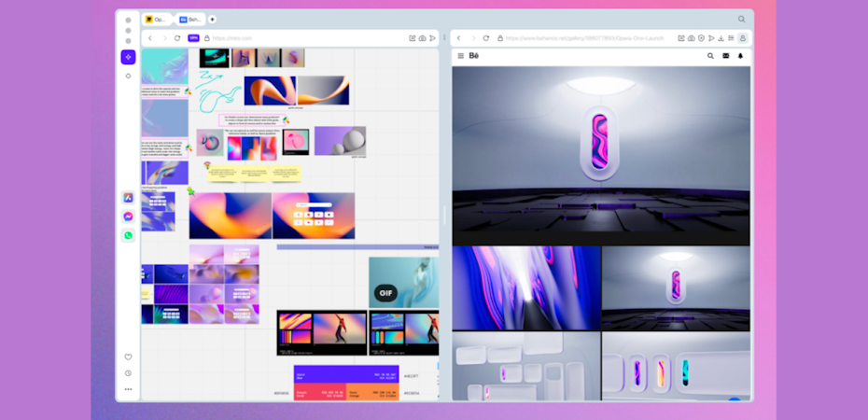Go forward in the Behance pane

tap(473, 38)
